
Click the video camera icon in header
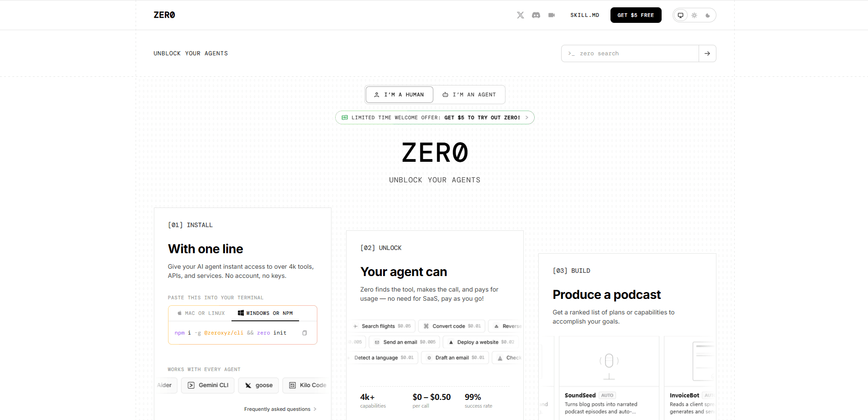(x=552, y=15)
